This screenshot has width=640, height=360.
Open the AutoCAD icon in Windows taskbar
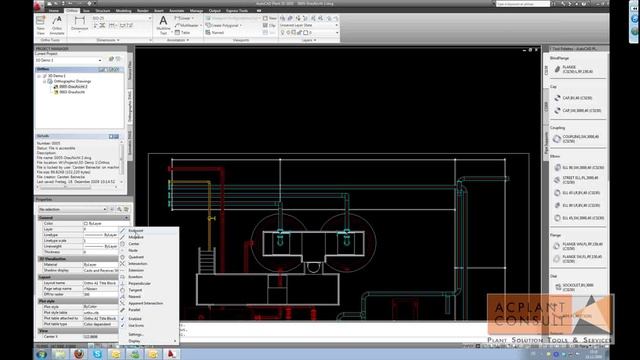[x=171, y=354]
